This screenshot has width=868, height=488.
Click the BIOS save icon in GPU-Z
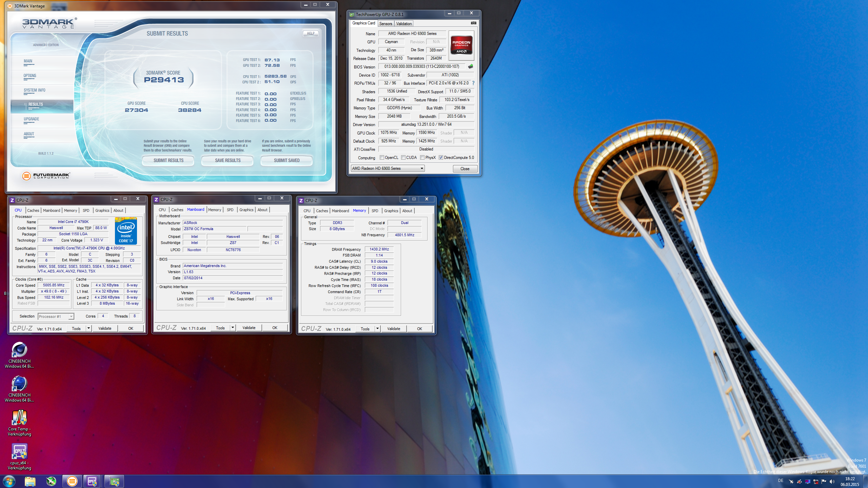471,66
